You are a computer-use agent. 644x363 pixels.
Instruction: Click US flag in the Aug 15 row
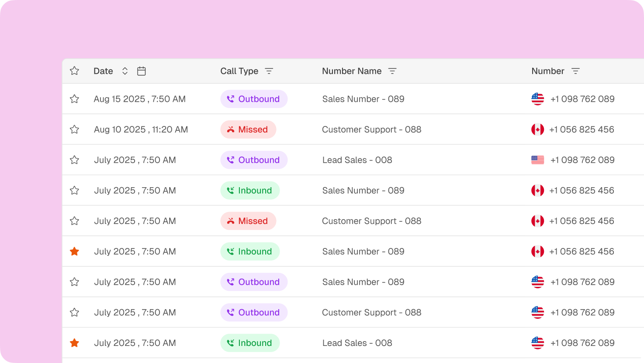pos(537,99)
